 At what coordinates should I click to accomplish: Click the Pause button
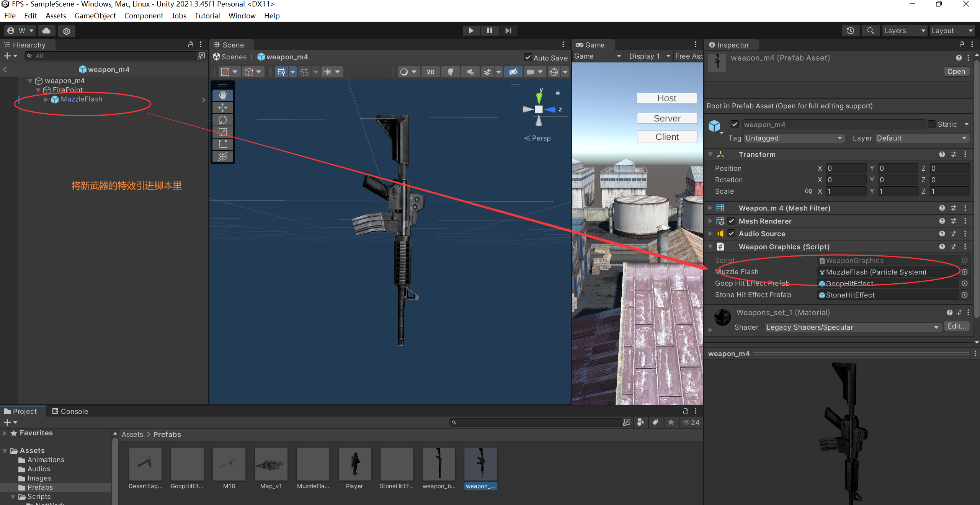[489, 31]
